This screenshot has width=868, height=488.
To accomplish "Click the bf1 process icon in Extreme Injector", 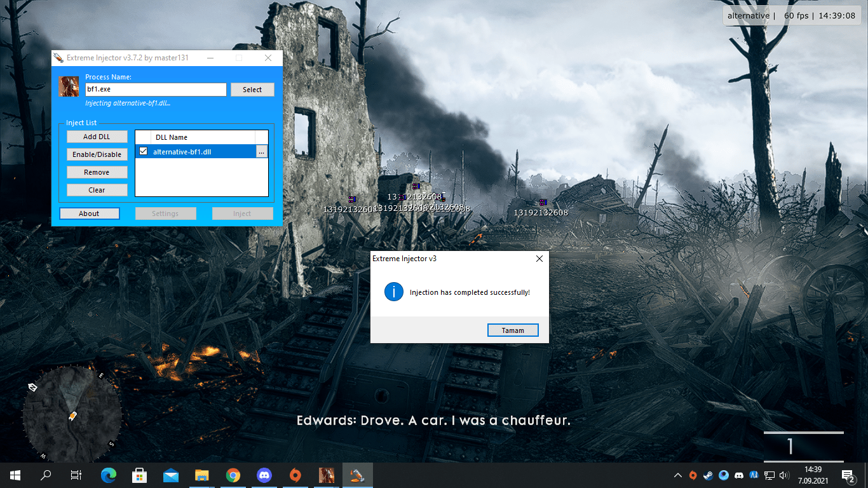I will click(69, 86).
